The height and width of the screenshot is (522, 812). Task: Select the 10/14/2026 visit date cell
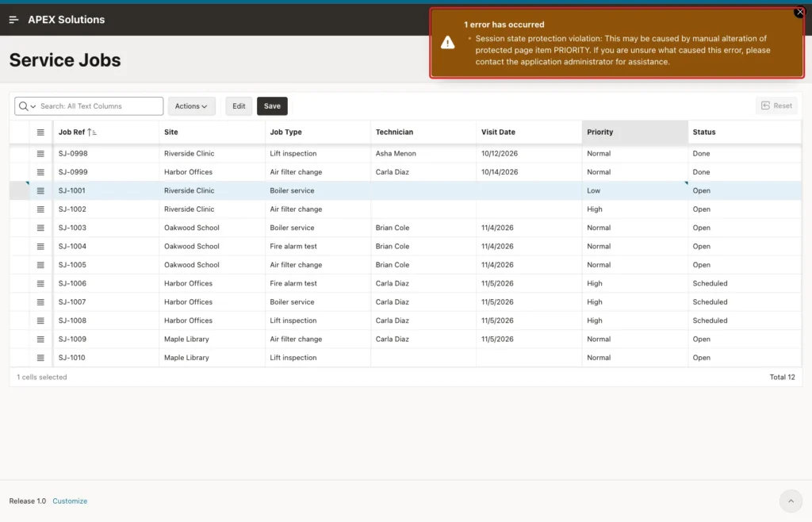pos(529,172)
